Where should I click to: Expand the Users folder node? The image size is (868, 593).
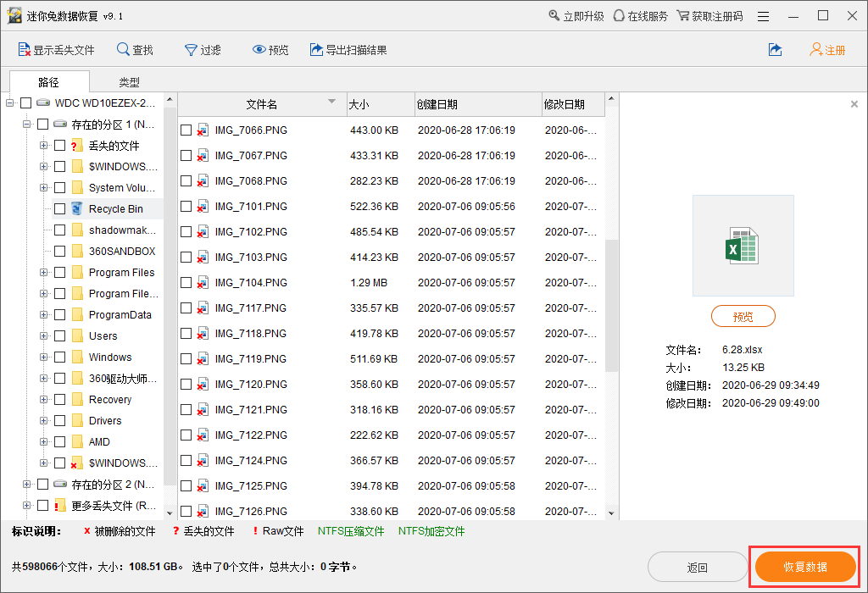pyautogui.click(x=43, y=335)
